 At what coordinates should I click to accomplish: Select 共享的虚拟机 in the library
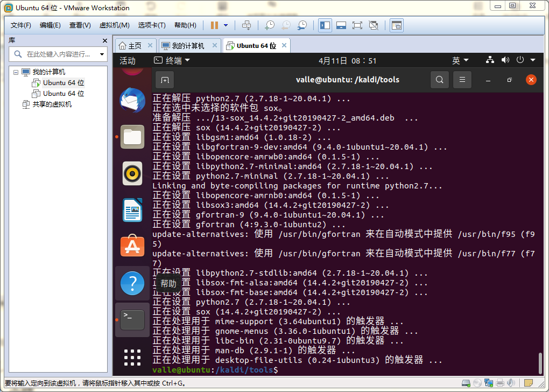coord(52,104)
